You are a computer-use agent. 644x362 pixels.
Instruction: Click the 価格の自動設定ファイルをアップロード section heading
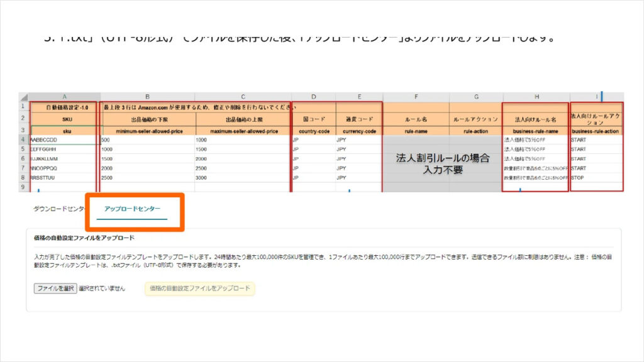click(84, 238)
